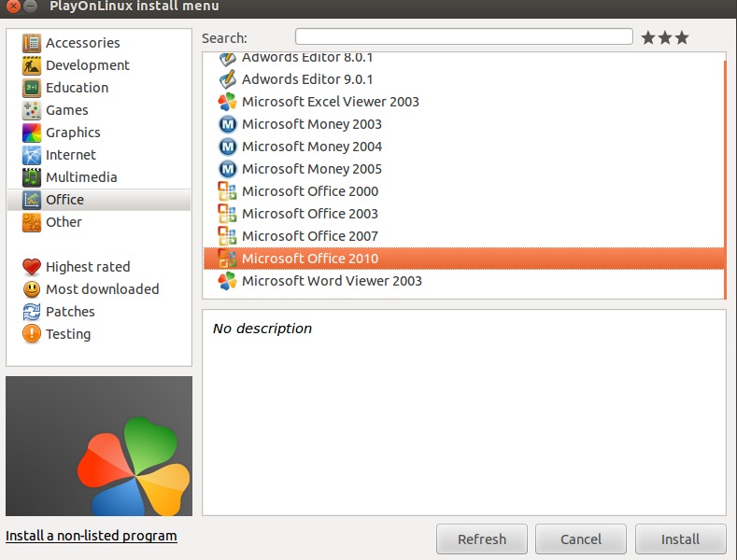Click the Microsoft Office 2003 icon

click(228, 214)
